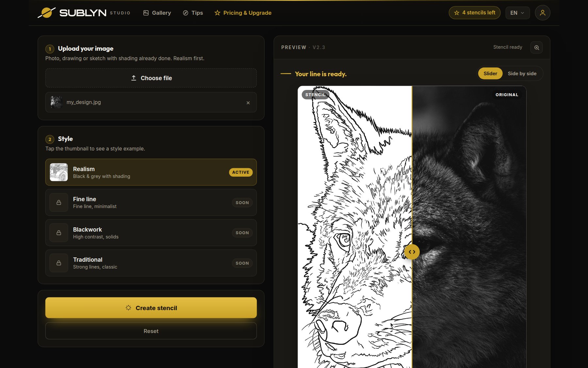Click the Create stencil button
The image size is (588, 368).
[151, 308]
